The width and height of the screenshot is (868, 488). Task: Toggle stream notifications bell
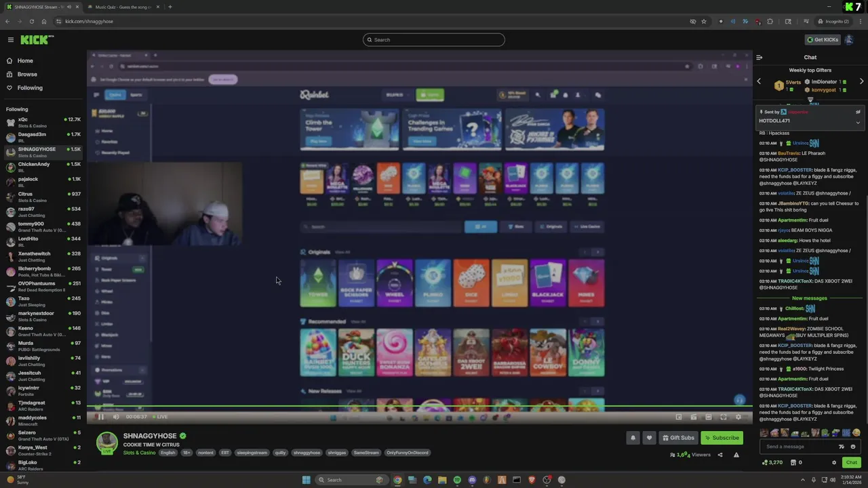pyautogui.click(x=633, y=438)
